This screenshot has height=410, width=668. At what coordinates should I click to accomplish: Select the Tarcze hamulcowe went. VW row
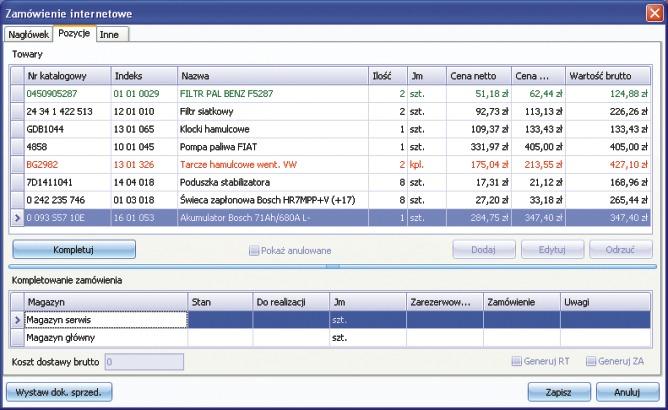click(x=331, y=165)
